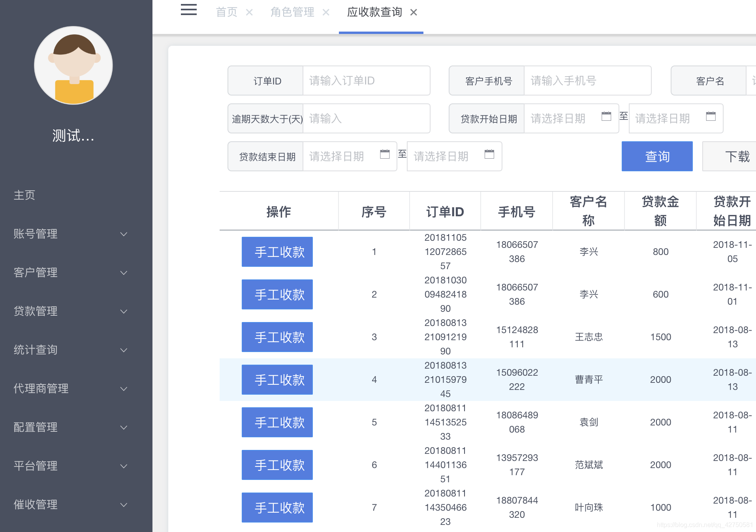
Task: Click the 下载 button
Action: 730,156
